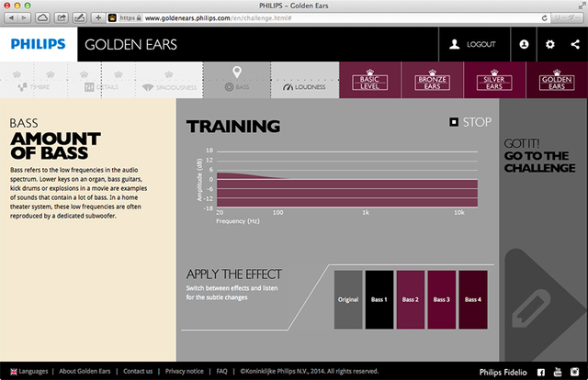
Task: Click the Safari iCloud tabs icon
Action: point(43,17)
